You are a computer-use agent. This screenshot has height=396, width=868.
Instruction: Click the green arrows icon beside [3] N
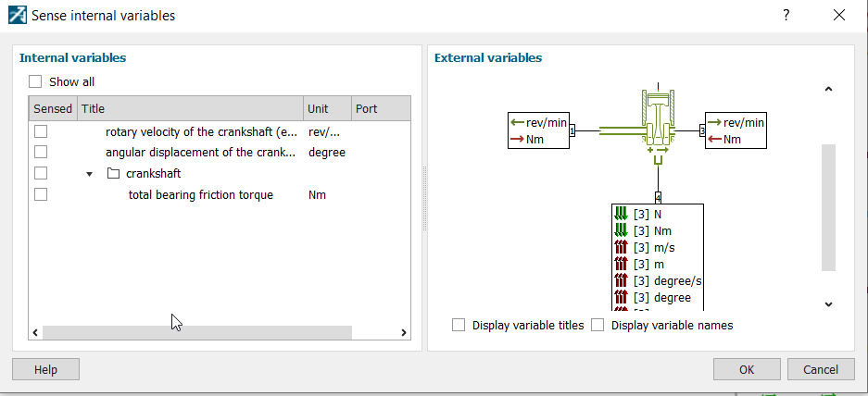pyautogui.click(x=621, y=214)
